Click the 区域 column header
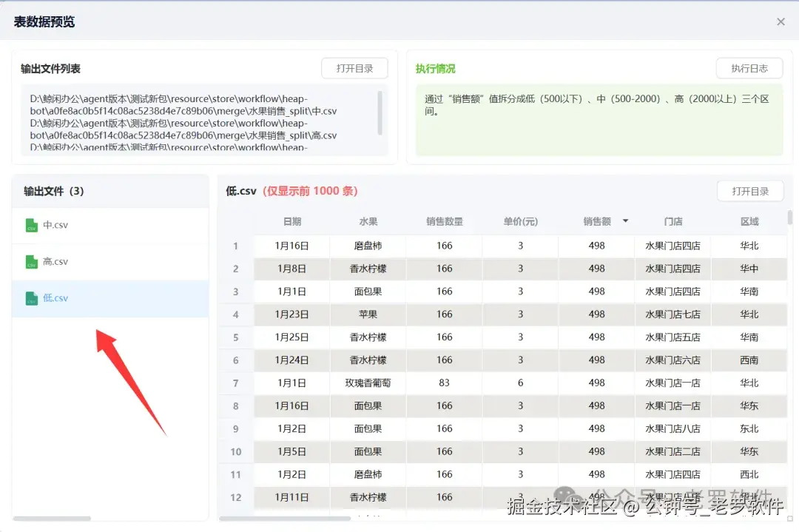Image resolution: width=799 pixels, height=532 pixels. pos(749,222)
